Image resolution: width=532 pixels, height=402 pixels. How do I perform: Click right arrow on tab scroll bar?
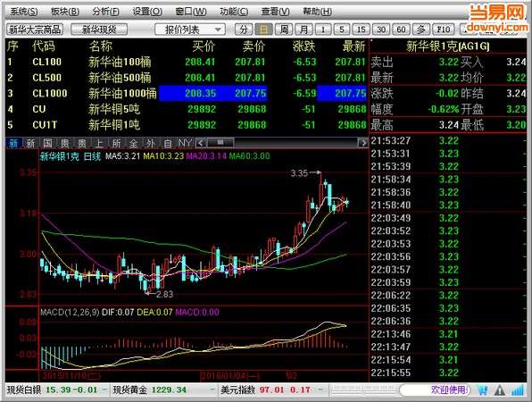click(363, 143)
